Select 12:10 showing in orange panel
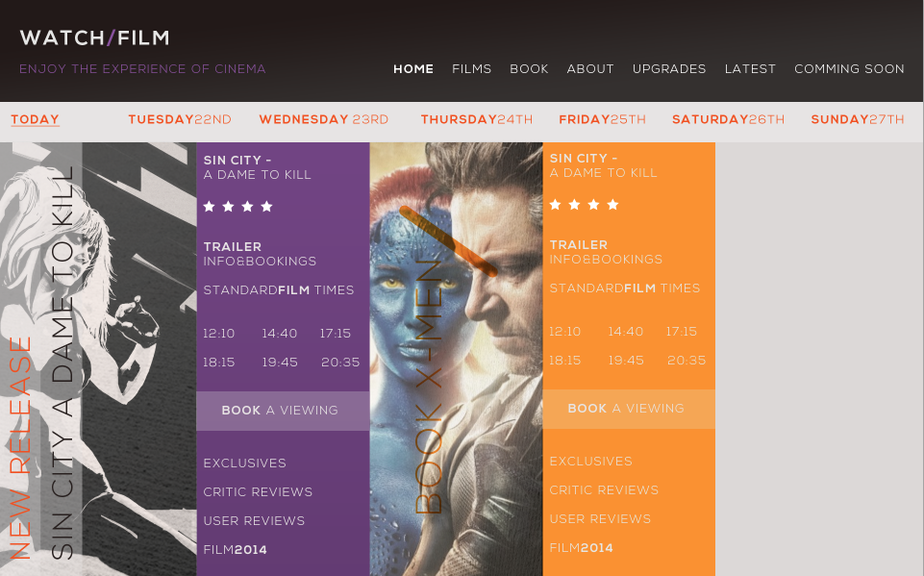This screenshot has height=576, width=924. [565, 332]
